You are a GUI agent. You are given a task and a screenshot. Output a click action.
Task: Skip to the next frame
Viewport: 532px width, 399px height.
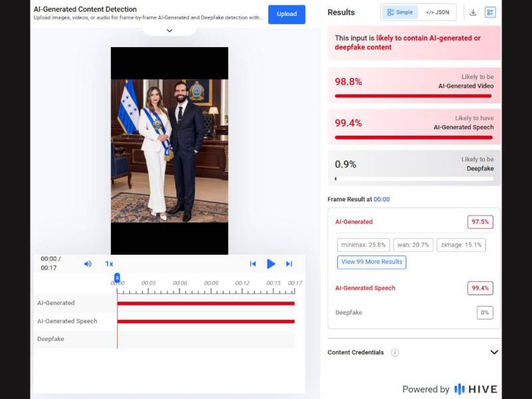pyautogui.click(x=289, y=263)
